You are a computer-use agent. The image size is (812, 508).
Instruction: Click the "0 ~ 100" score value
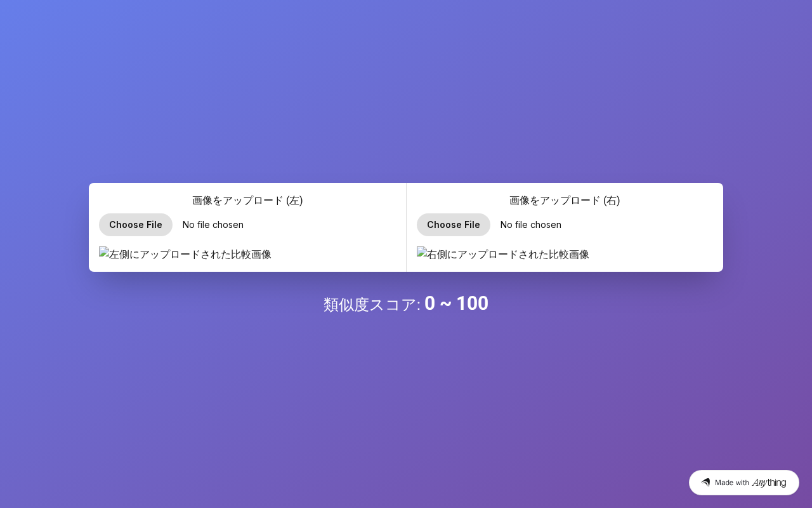(x=456, y=304)
